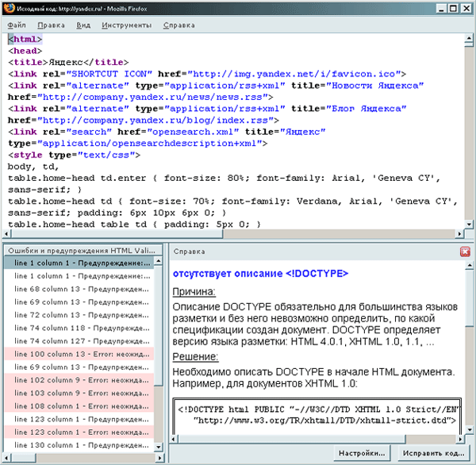Click the source view scroll down arrow

click(x=469, y=225)
